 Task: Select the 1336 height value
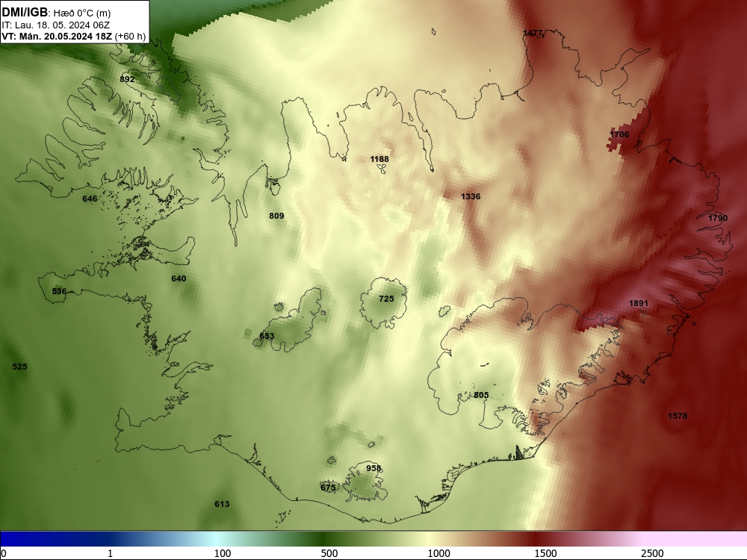[x=471, y=196]
